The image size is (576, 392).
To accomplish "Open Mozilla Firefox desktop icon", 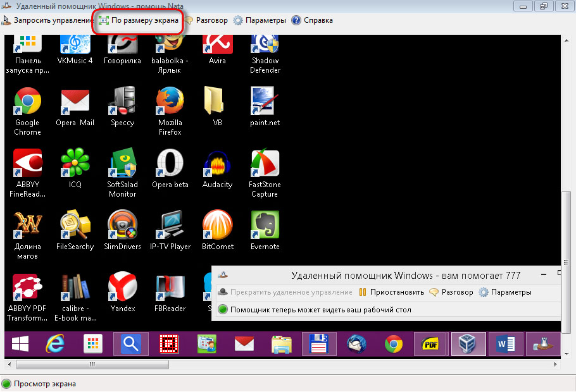I will point(170,111).
